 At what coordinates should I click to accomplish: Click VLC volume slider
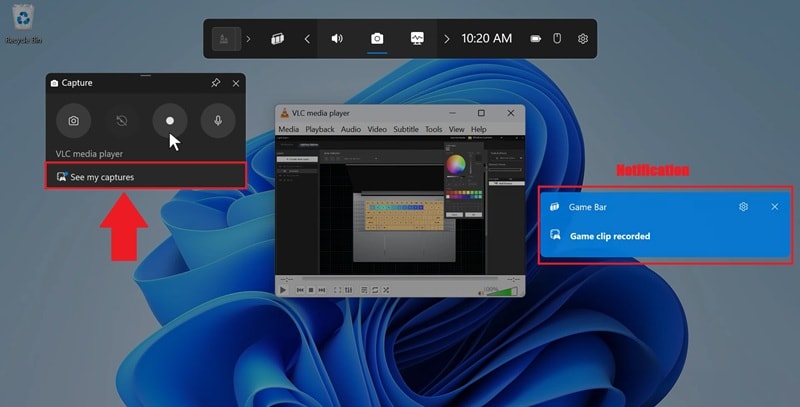click(x=502, y=291)
